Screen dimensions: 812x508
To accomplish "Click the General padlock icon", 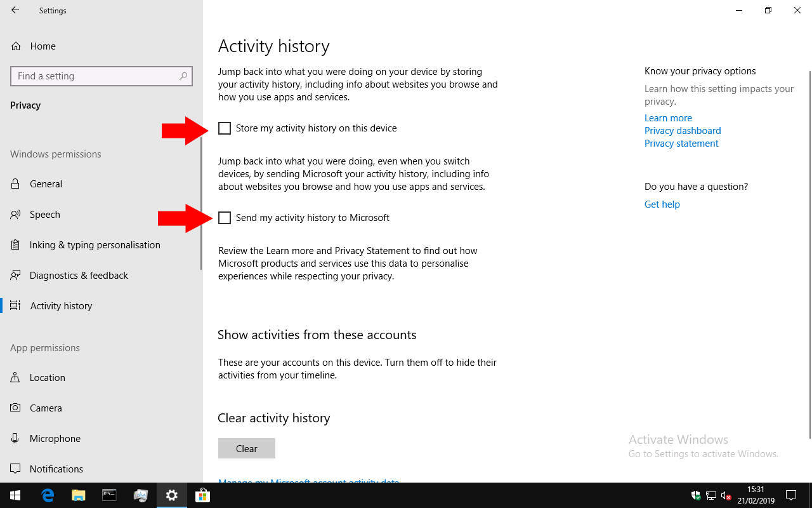I will pos(15,184).
